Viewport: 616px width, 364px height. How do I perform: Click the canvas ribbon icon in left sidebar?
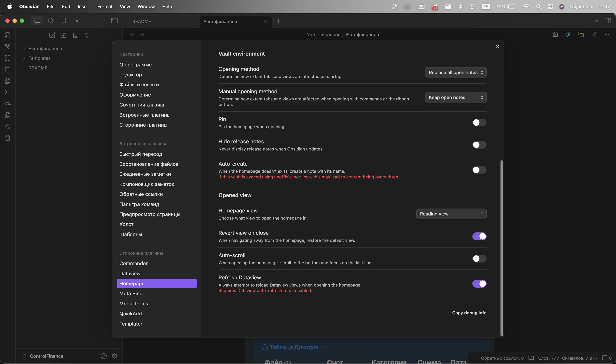(x=8, y=58)
